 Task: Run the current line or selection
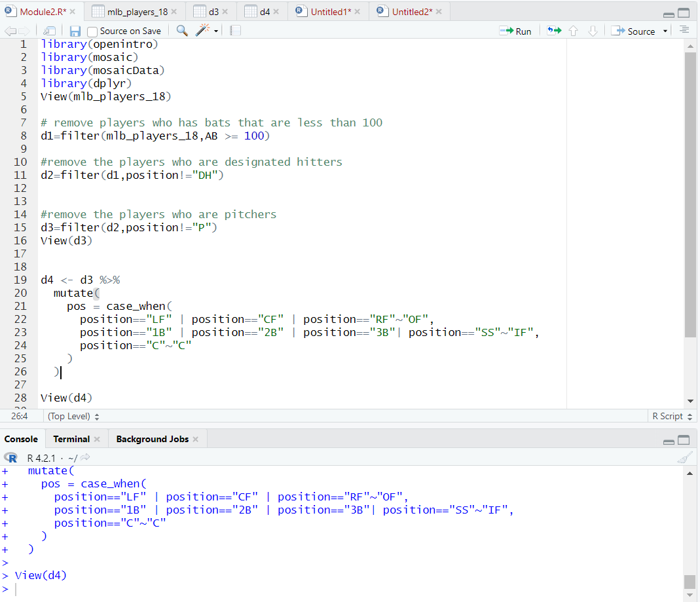click(x=515, y=31)
